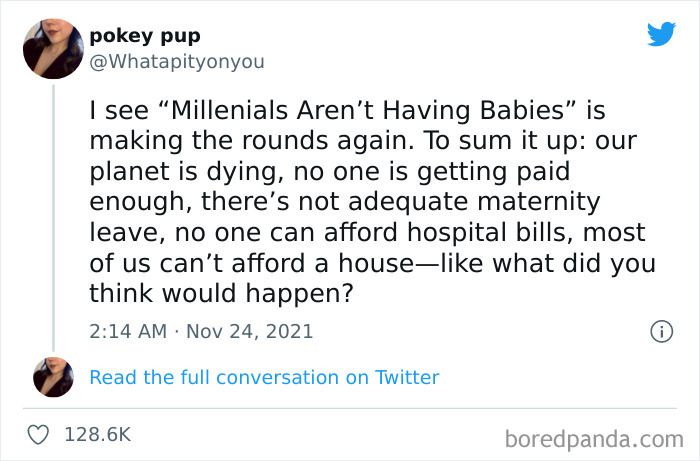Click the date "Nov 24, 2021"
The height and width of the screenshot is (461, 700).
tap(249, 331)
